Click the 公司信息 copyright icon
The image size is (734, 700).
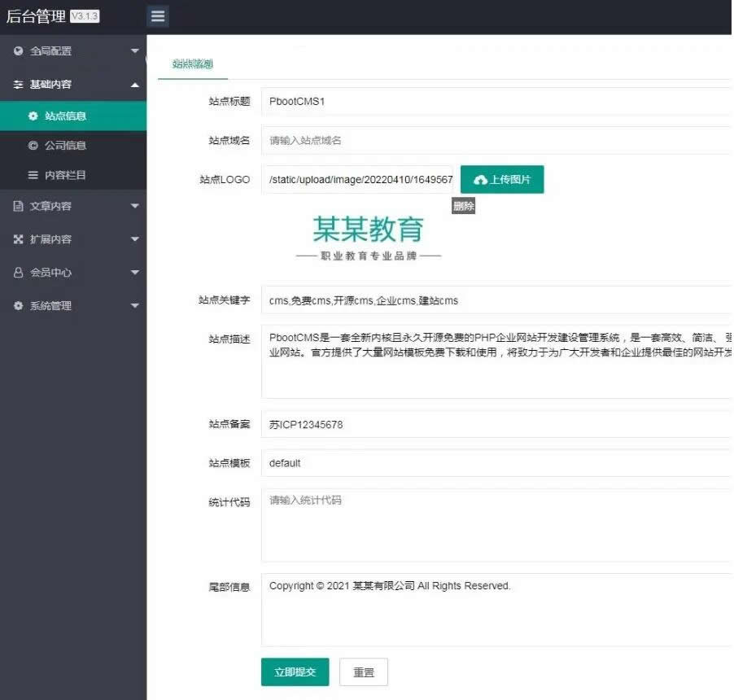click(x=33, y=145)
